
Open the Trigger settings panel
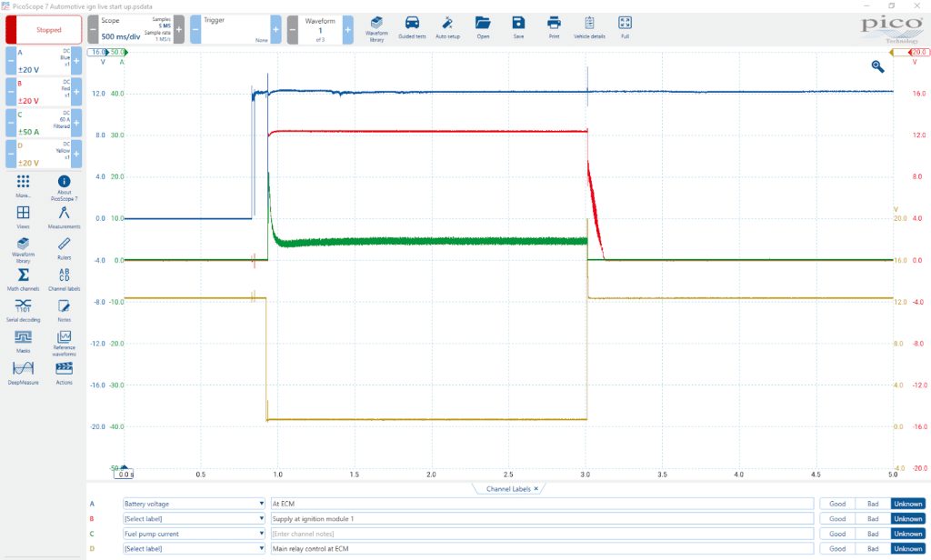235,29
